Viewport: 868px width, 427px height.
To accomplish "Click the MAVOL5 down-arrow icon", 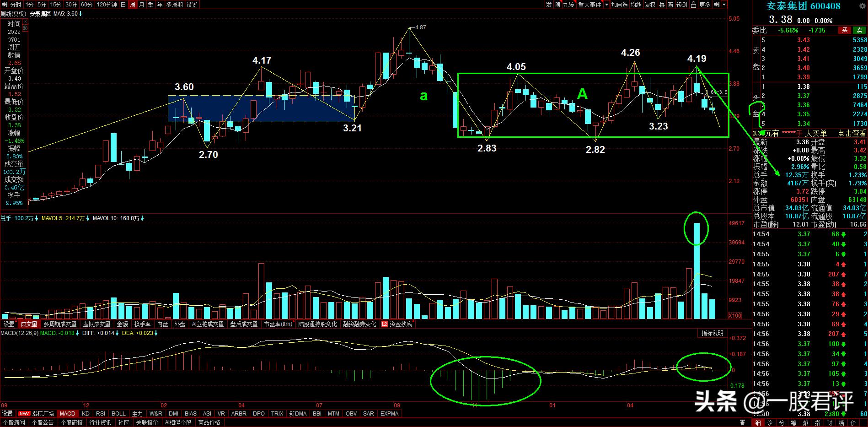I will click(x=88, y=218).
